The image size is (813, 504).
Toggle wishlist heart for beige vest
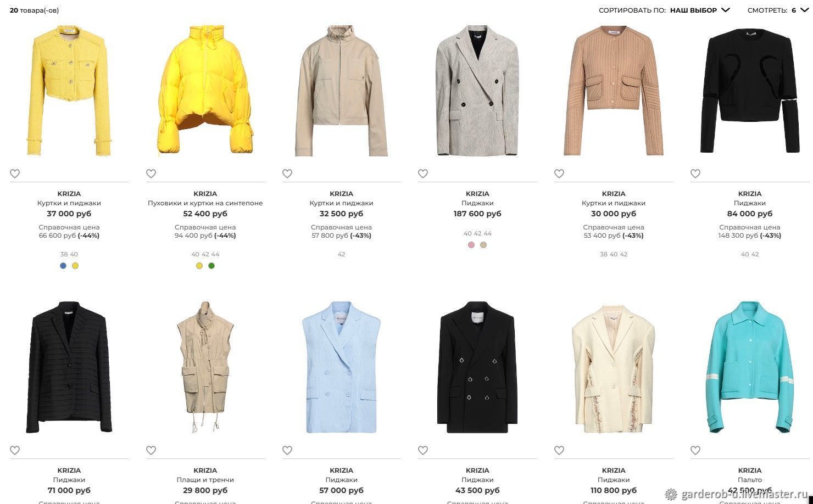151,450
